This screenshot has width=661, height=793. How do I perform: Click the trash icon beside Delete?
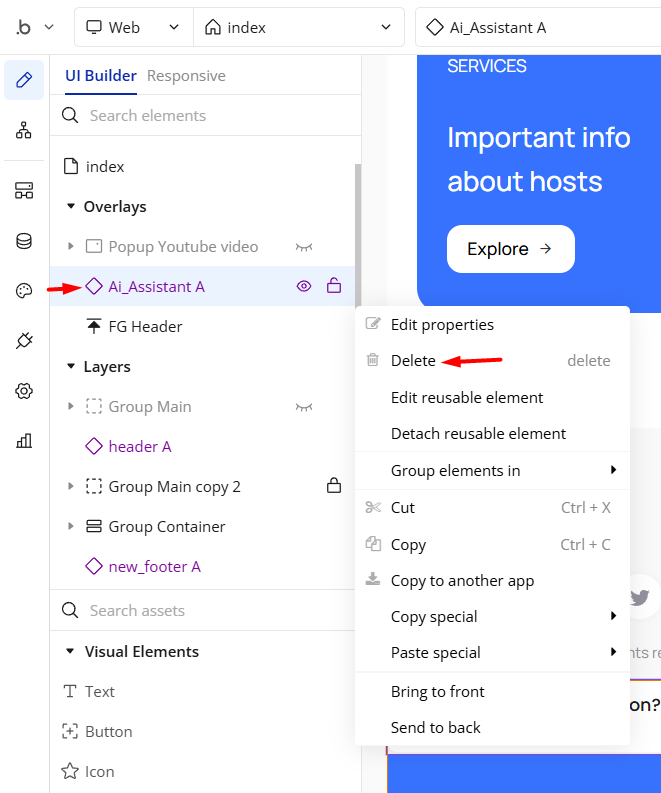tap(373, 360)
